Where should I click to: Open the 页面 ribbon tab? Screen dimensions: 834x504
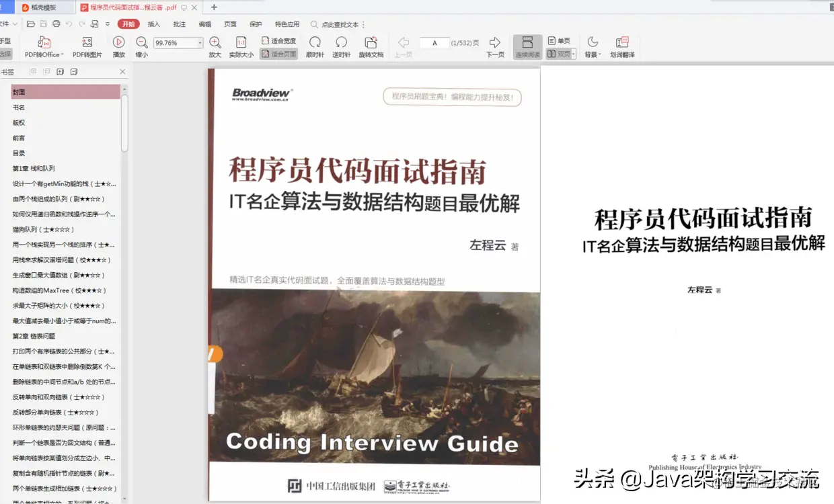tap(231, 24)
